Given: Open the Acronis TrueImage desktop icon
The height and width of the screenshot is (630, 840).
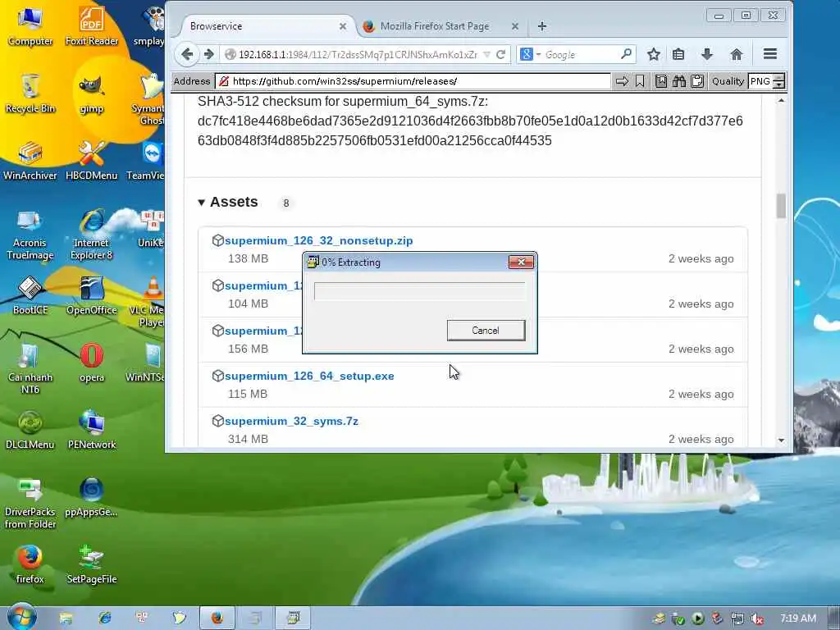Looking at the screenshot, I should tap(30, 235).
